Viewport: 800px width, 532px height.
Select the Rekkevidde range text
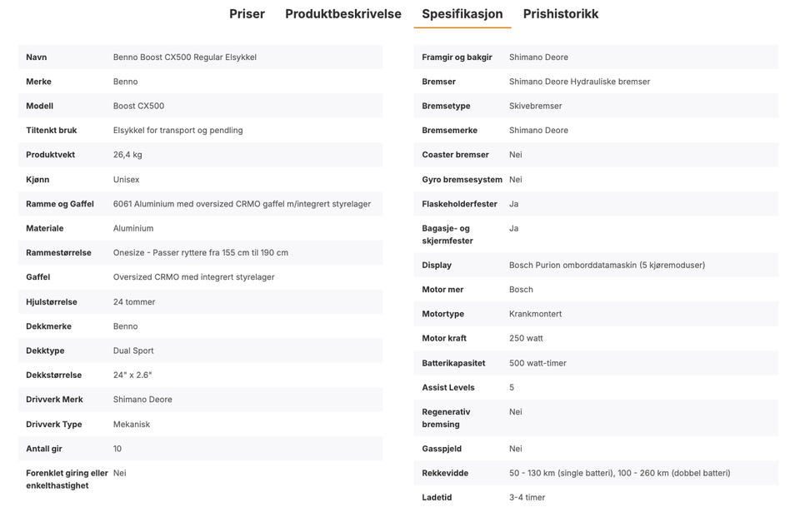(x=619, y=473)
